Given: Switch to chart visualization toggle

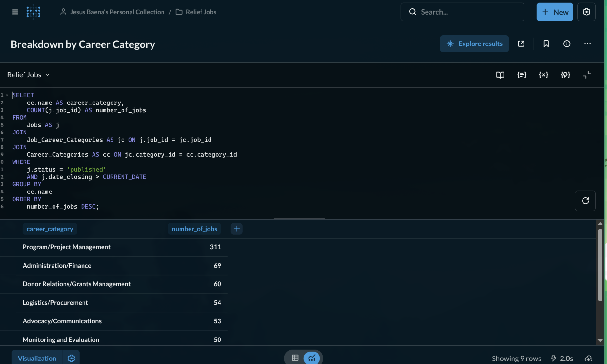Looking at the screenshot, I should [312, 358].
